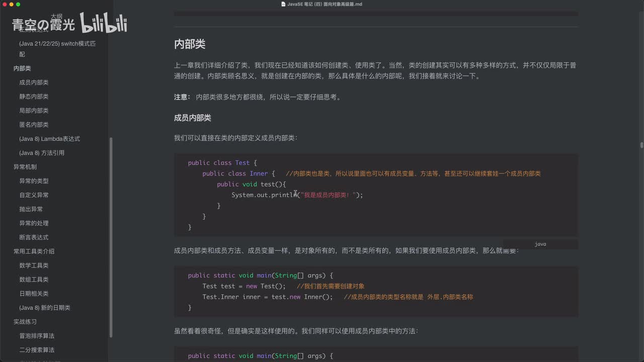Open the 大纲 outline tab
The height and width of the screenshot is (362, 644).
tap(56, 17)
